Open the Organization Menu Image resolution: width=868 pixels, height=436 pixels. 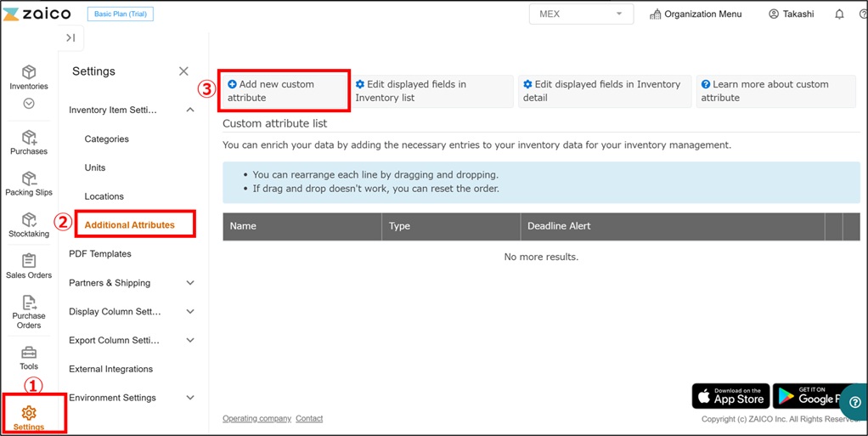point(696,14)
